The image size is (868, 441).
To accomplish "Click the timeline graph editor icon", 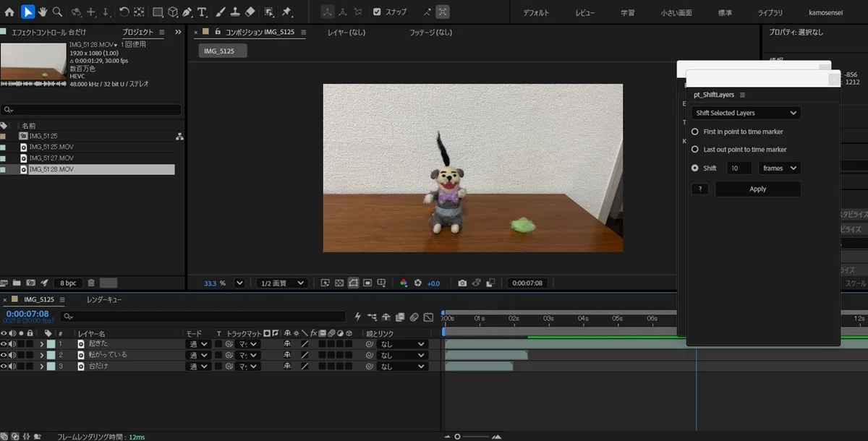I will click(428, 317).
